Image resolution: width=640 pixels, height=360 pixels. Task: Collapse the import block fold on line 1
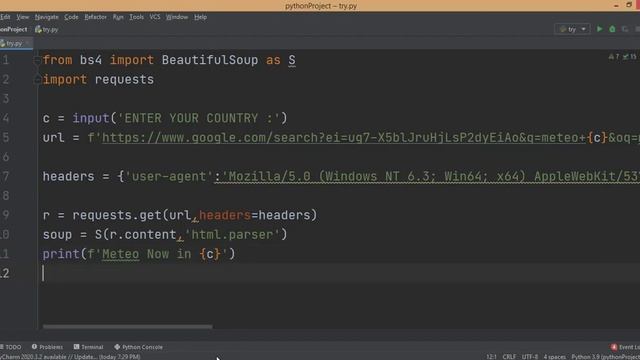(37, 60)
